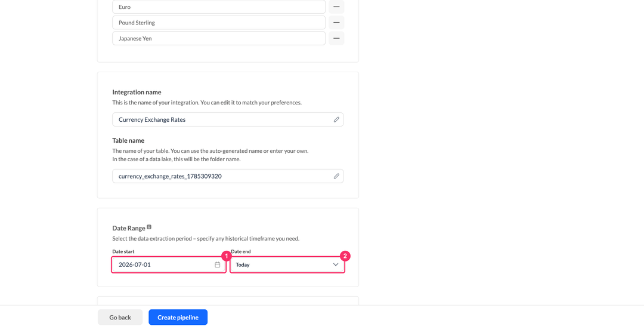Open the calendar picker for Date start

(217, 265)
